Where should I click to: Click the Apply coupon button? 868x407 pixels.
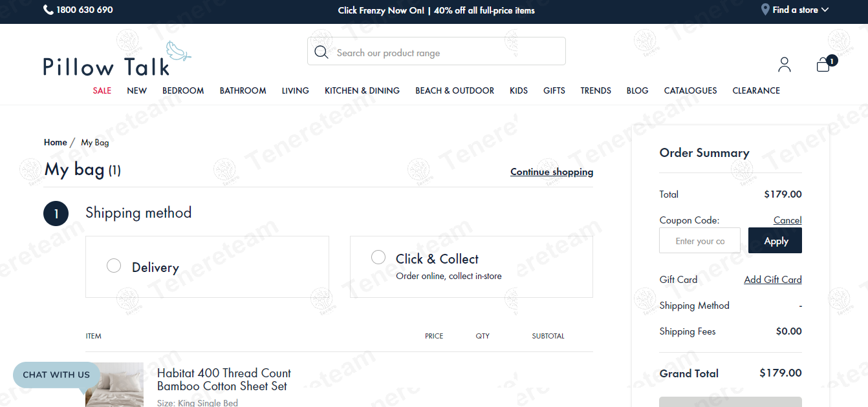(775, 240)
